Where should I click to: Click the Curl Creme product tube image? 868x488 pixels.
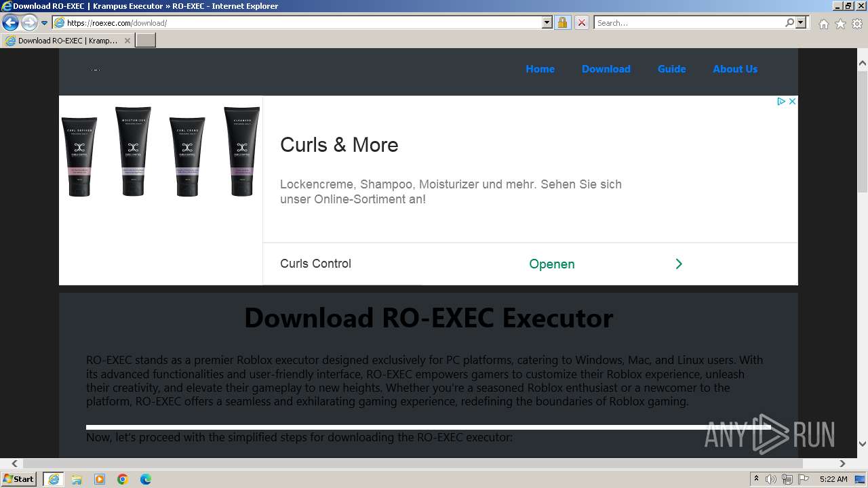click(x=187, y=157)
